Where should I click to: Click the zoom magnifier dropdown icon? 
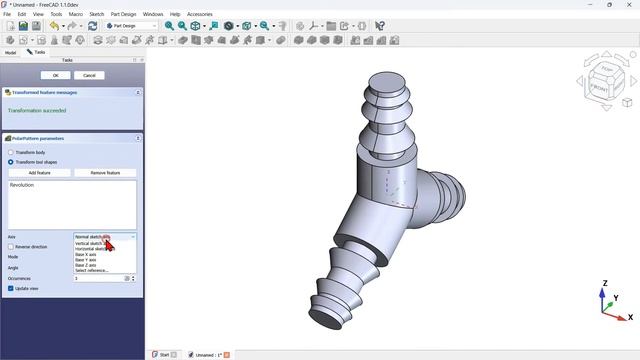(x=264, y=26)
